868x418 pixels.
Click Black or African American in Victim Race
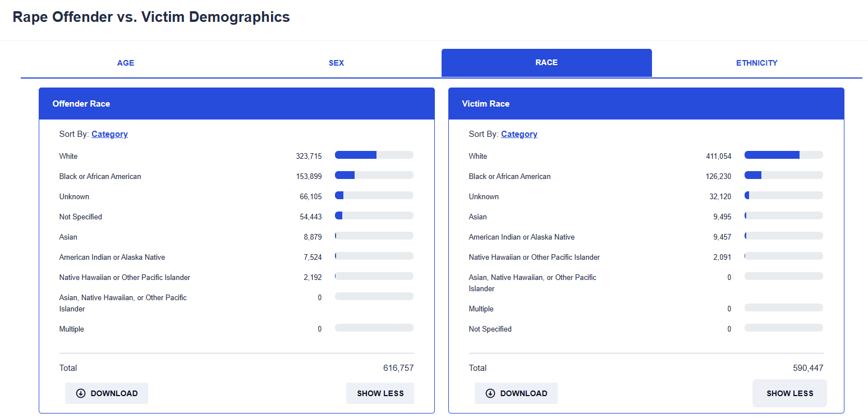click(x=510, y=176)
